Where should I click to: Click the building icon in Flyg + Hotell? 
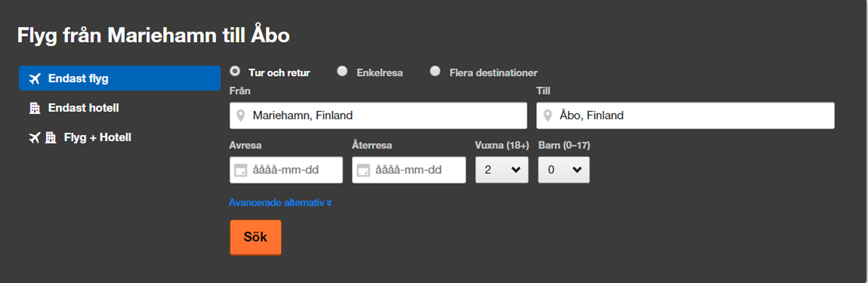pos(51,138)
